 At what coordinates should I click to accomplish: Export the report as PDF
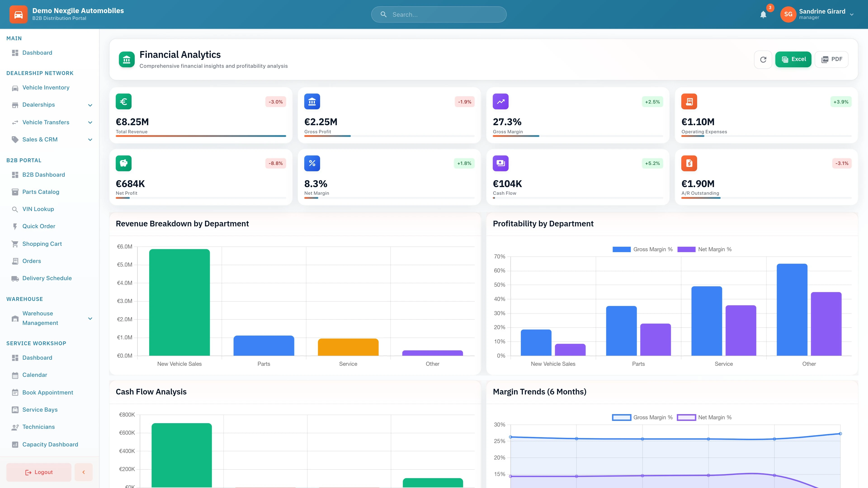(x=832, y=60)
